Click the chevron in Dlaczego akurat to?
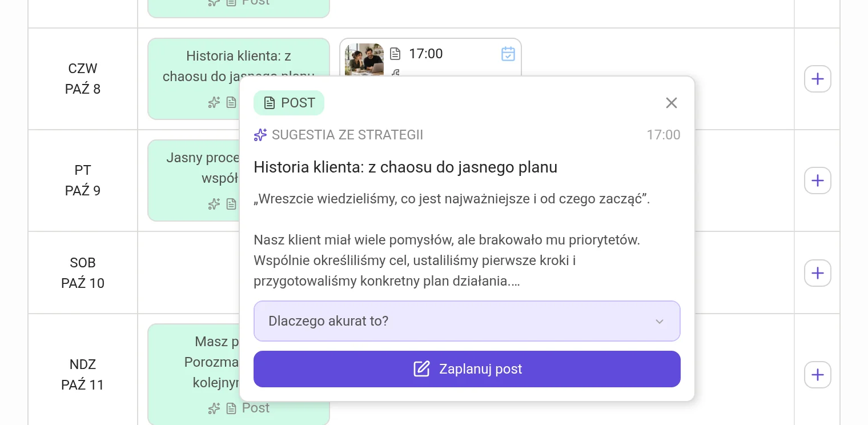The image size is (868, 425). [660, 322]
